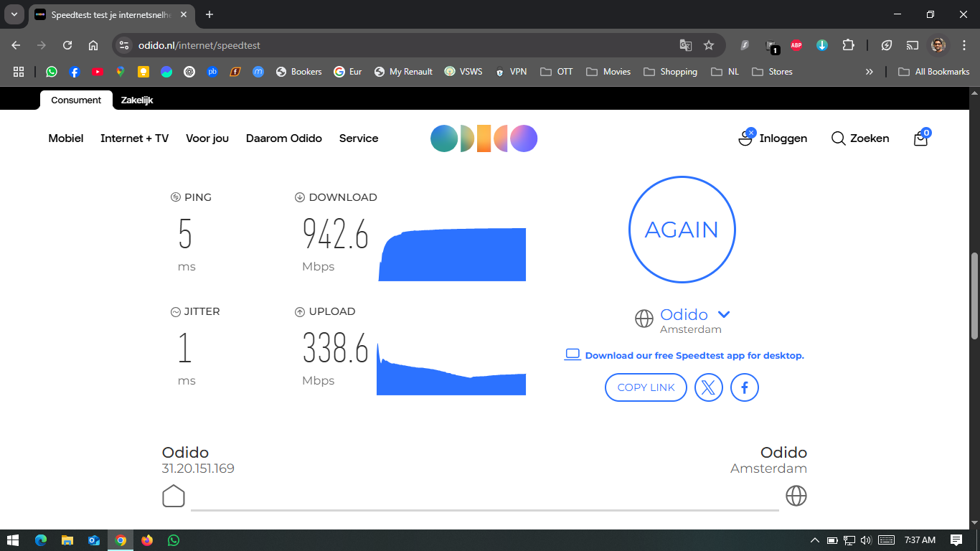Go to the browser home page
Screen dimensions: 980x551
(x=93, y=45)
